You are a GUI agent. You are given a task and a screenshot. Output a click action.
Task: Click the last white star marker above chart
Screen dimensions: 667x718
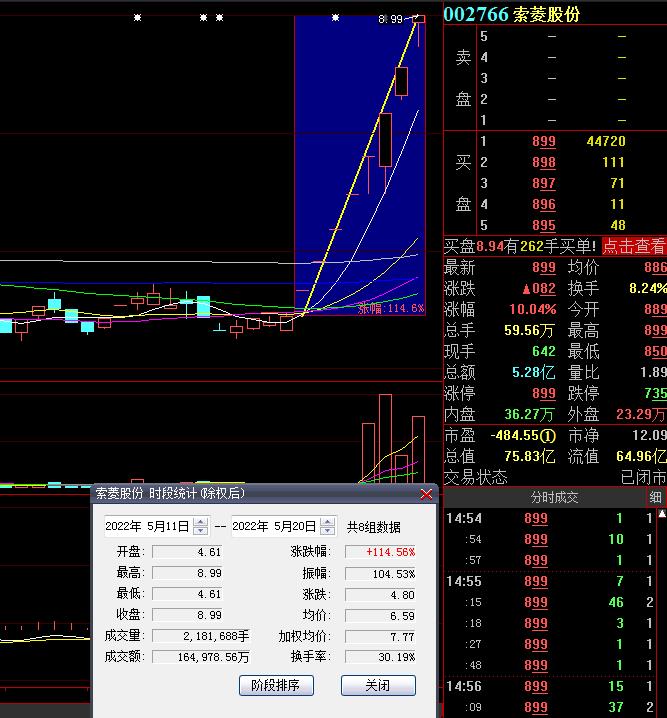tap(335, 18)
